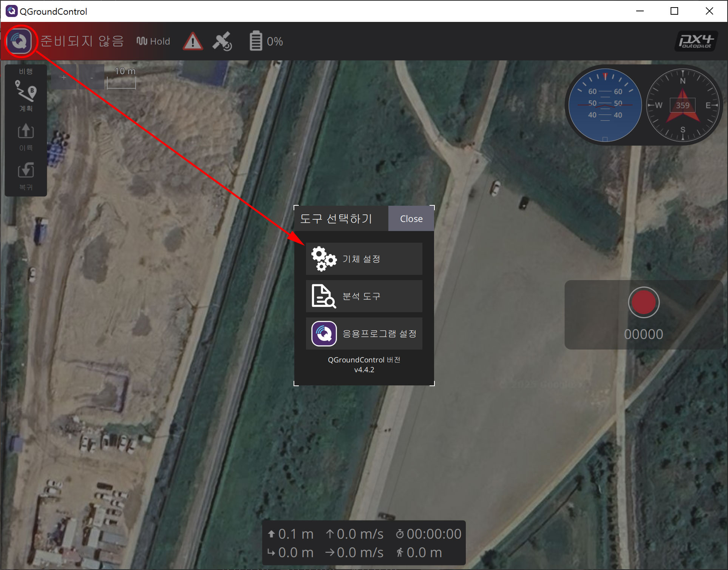The height and width of the screenshot is (570, 728).
Task: Open Application Settings (응용프로그램 설정)
Action: click(x=364, y=333)
